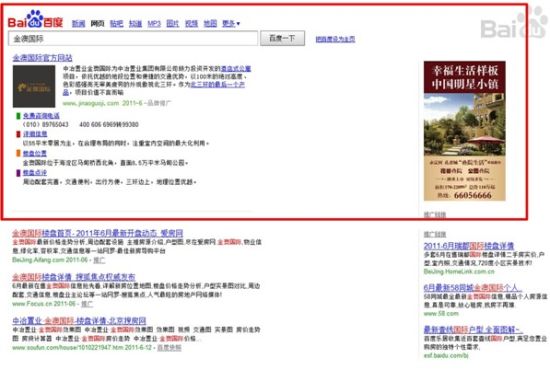Open the 金澳国际官方网站 result title

point(42,58)
